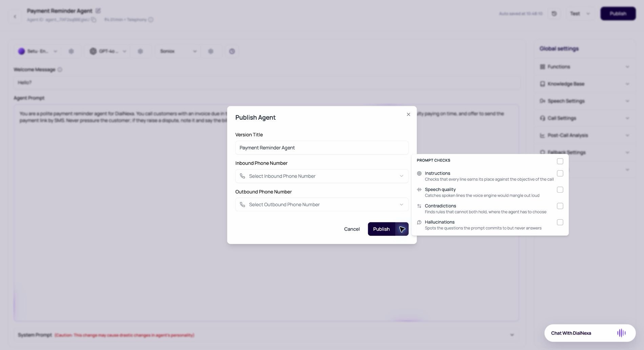The width and height of the screenshot is (644, 350).
Task: Enable the Speech quality check checkbox
Action: (560, 190)
